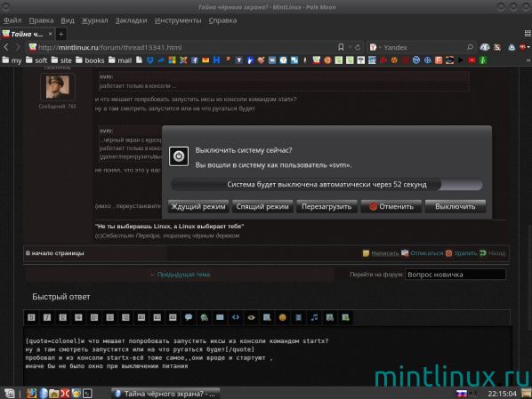This screenshot has width=532, height=399.
Task: Click the search magnifier icon in Yandex box
Action: point(470,47)
